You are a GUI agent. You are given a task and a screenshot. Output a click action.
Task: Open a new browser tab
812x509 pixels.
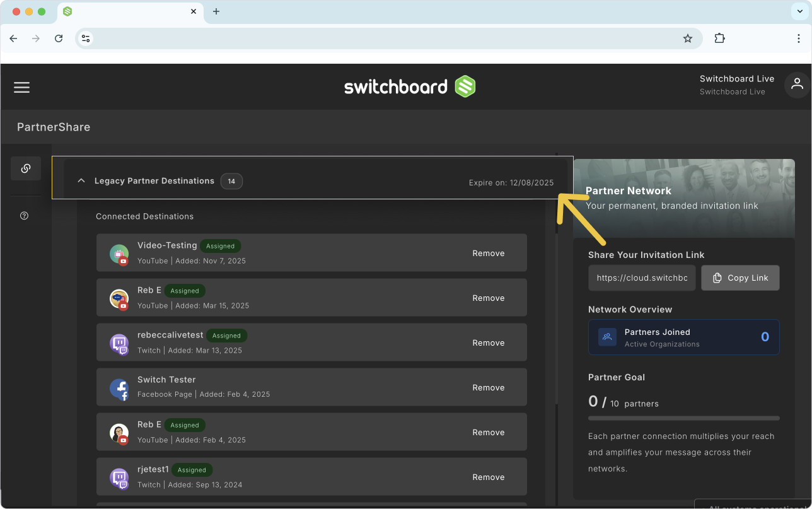[x=216, y=11]
